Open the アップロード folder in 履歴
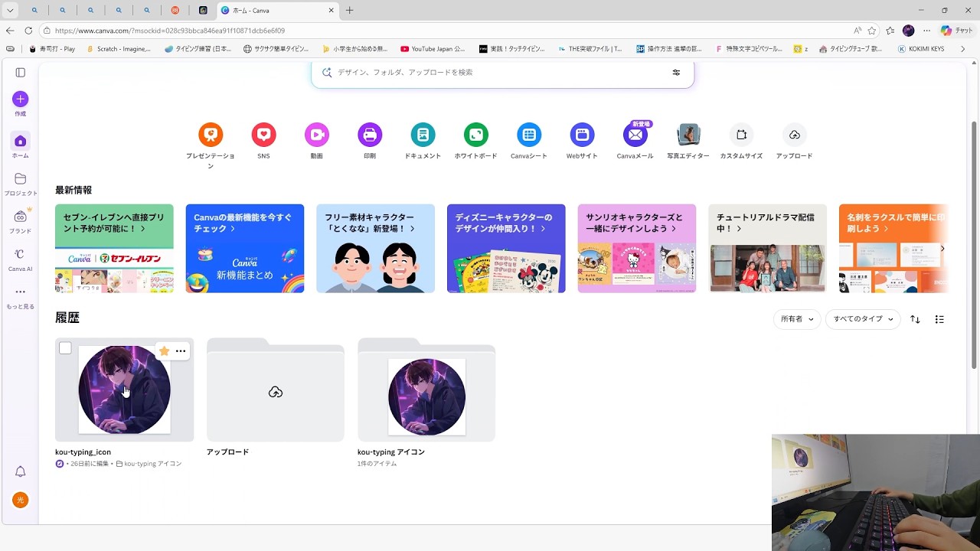 pos(276,390)
